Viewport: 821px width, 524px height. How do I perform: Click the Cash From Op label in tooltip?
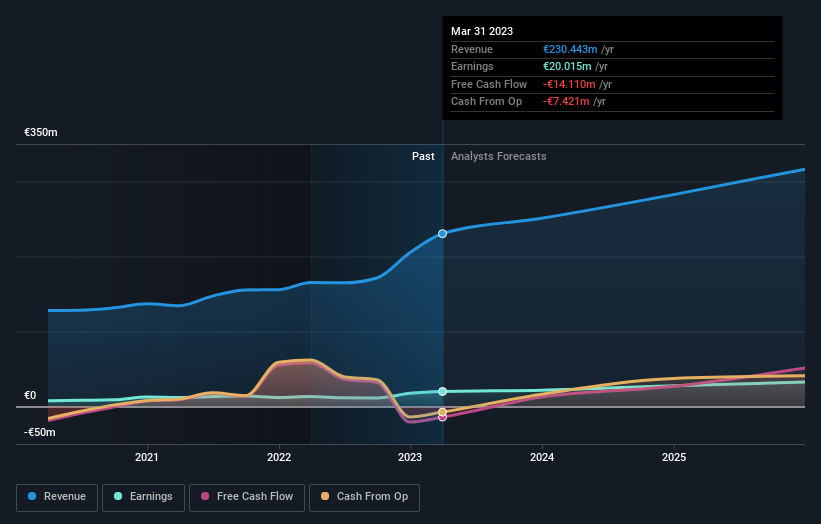pyautogui.click(x=486, y=102)
